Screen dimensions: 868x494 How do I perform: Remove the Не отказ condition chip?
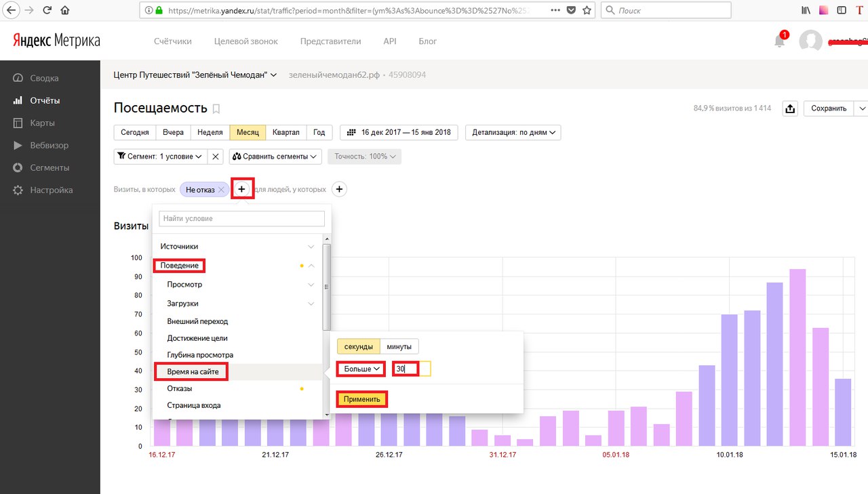coord(221,190)
